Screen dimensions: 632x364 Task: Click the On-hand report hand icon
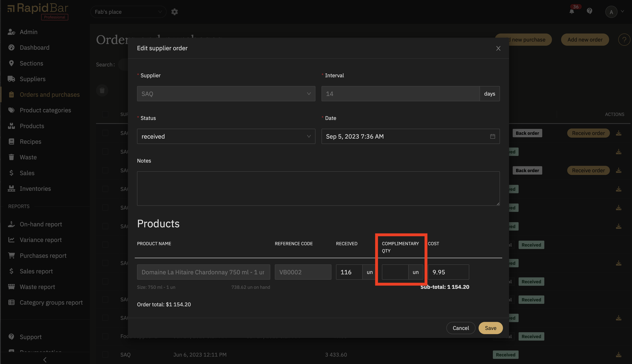pyautogui.click(x=11, y=224)
